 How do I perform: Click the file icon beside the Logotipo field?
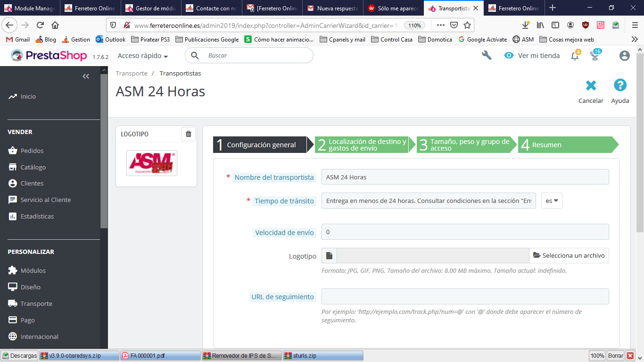tap(329, 256)
